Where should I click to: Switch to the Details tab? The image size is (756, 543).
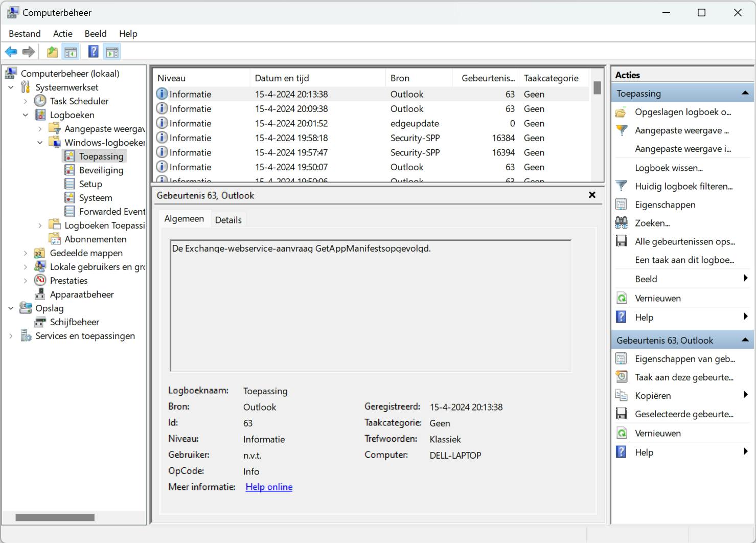[x=228, y=220]
